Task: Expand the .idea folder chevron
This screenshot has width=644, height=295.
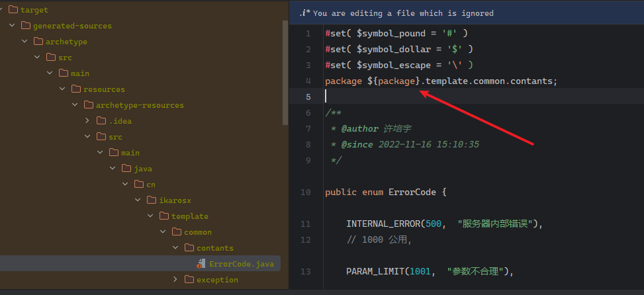Action: click(x=87, y=121)
